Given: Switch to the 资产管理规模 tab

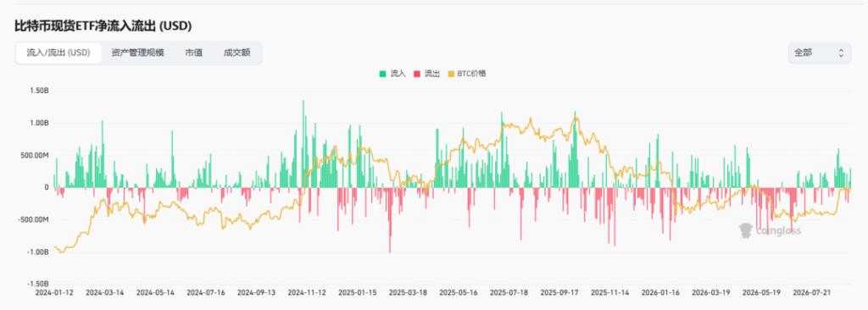Looking at the screenshot, I should click(x=137, y=53).
